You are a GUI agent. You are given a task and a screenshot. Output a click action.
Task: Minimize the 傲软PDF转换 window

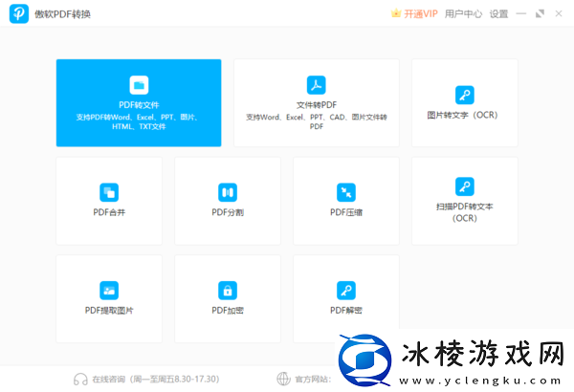pos(521,14)
